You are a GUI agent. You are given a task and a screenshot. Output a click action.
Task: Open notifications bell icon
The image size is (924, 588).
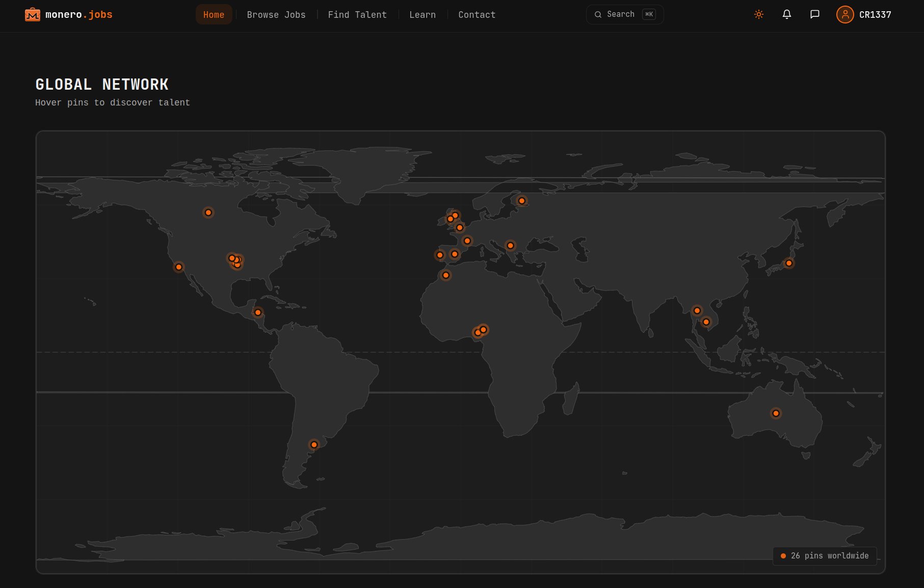(786, 14)
